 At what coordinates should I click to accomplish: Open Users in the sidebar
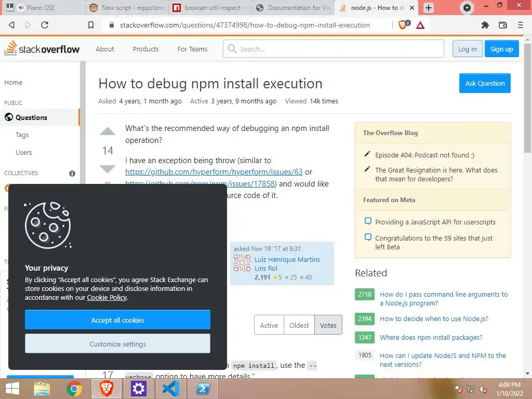(x=24, y=152)
